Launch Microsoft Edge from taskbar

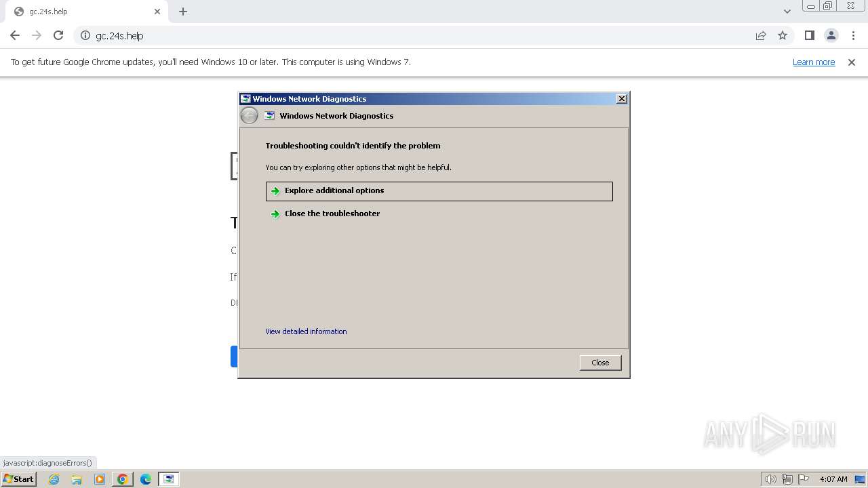[146, 479]
